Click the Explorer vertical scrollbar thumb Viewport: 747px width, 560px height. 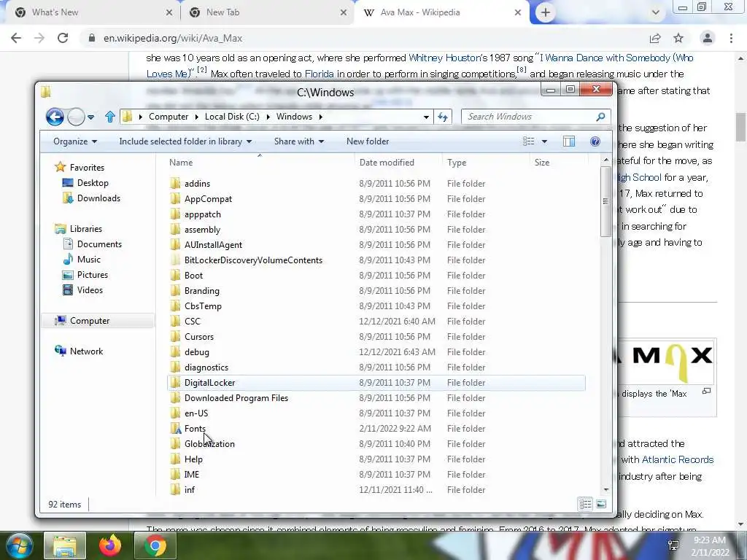[x=605, y=201]
